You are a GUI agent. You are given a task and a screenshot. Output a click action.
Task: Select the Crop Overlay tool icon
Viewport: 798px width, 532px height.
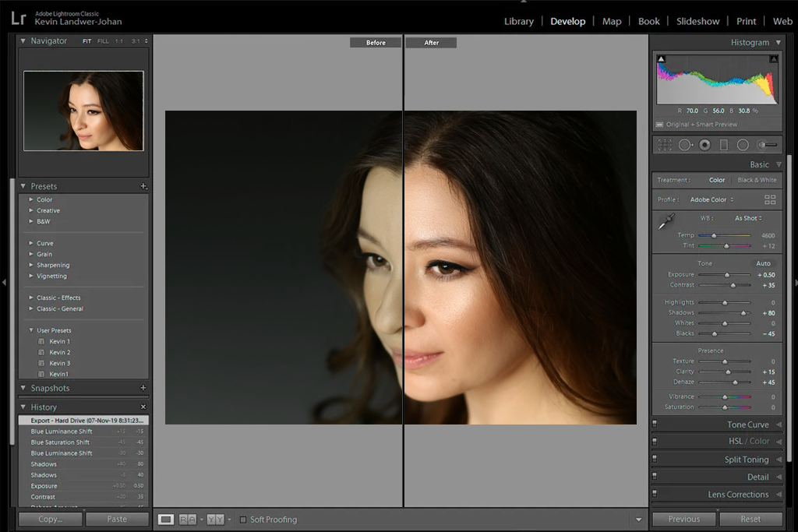click(665, 145)
